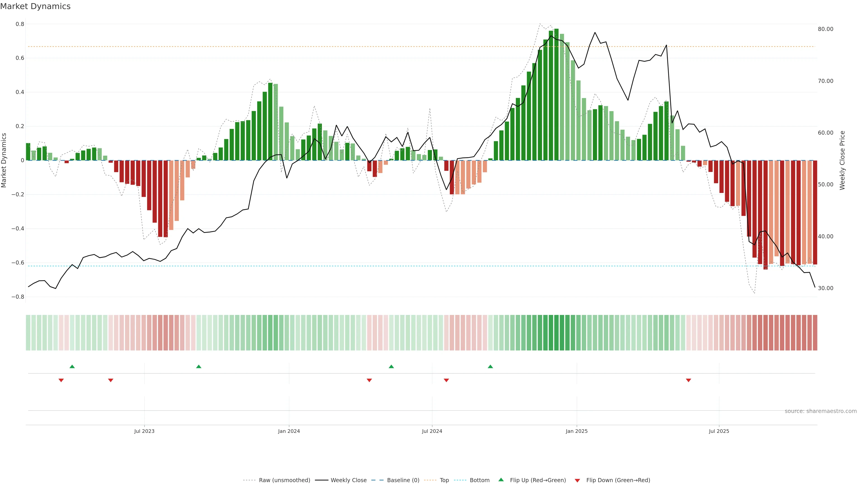Viewport: 868px width, 488px height.
Task: Click the last red Flip Down triangle marker
Action: [688, 380]
